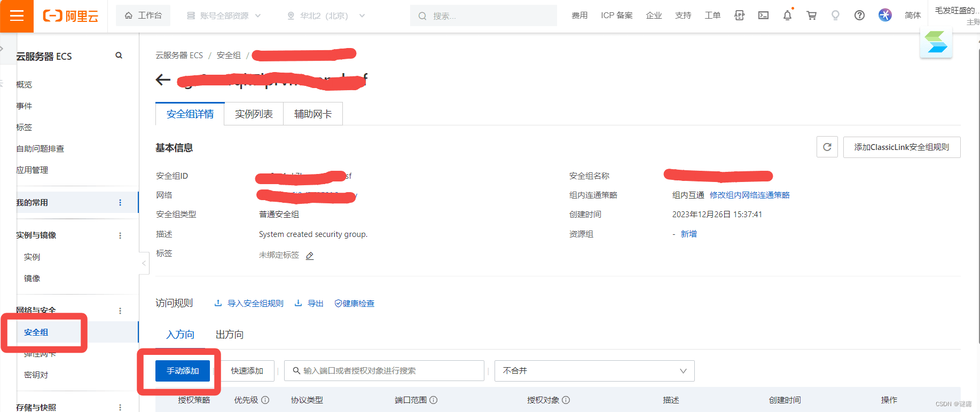
Task: Open the ICP 备案 menu
Action: point(617,15)
